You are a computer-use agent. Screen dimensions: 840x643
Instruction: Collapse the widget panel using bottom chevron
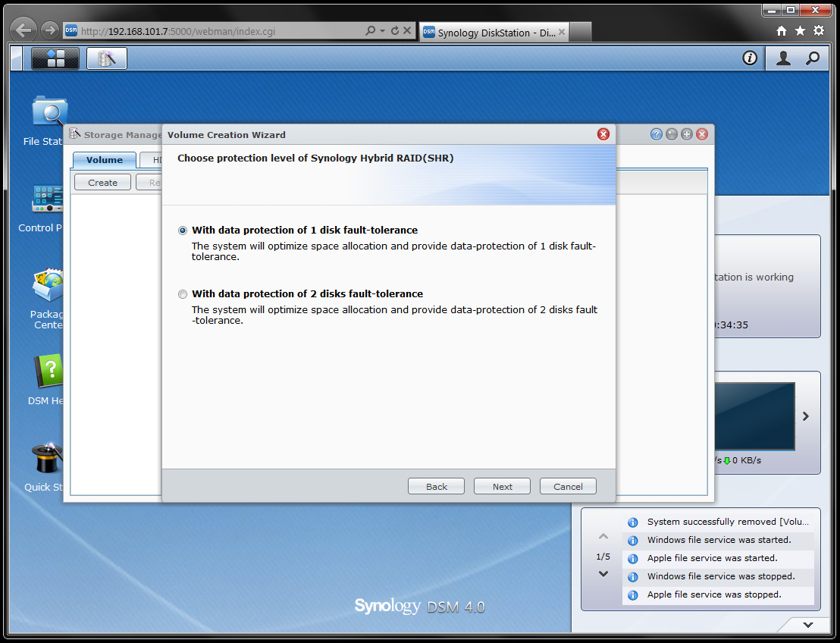[x=808, y=625]
